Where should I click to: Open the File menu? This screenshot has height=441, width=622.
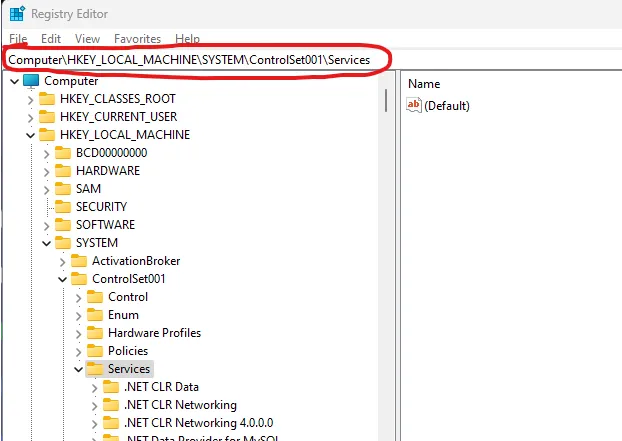point(18,39)
